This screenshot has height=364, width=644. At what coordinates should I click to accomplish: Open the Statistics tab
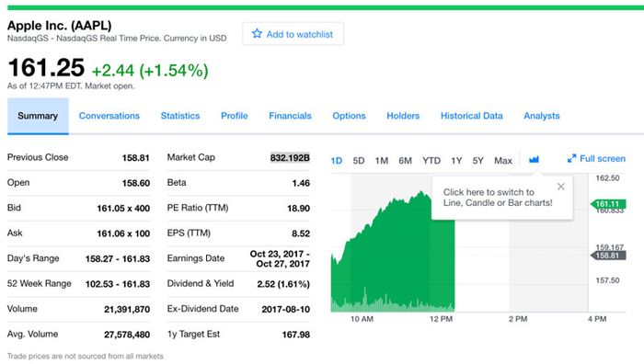coord(180,116)
